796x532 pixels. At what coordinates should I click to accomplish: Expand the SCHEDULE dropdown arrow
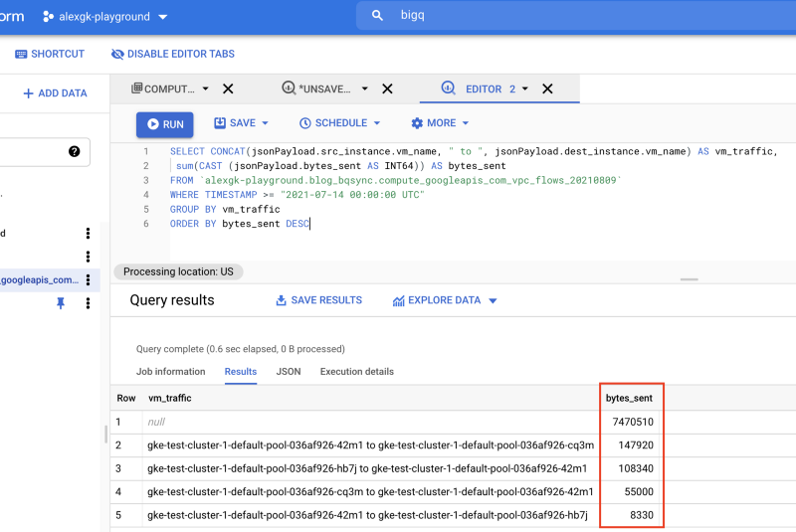377,123
